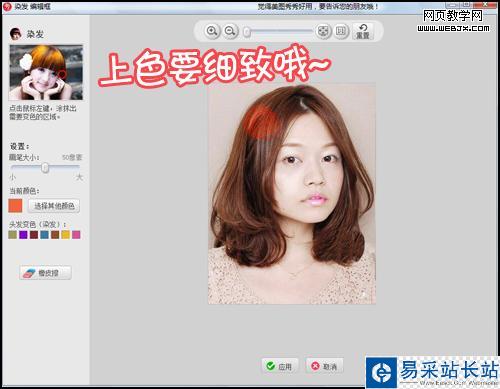Image resolution: width=500 pixels, height=389 pixels.
Task: Click the zoom slider handle in toolbar
Action: point(247,32)
